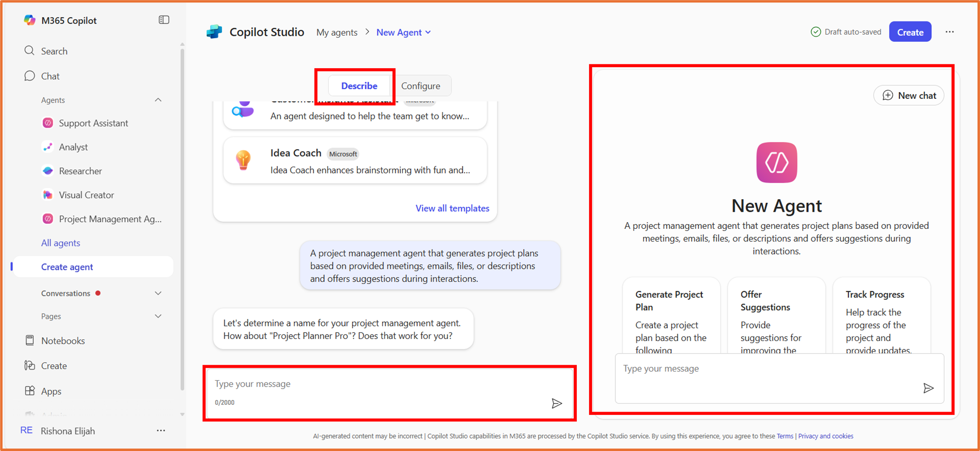This screenshot has width=980, height=451.
Task: Select the Support Assistant agent
Action: [x=93, y=123]
